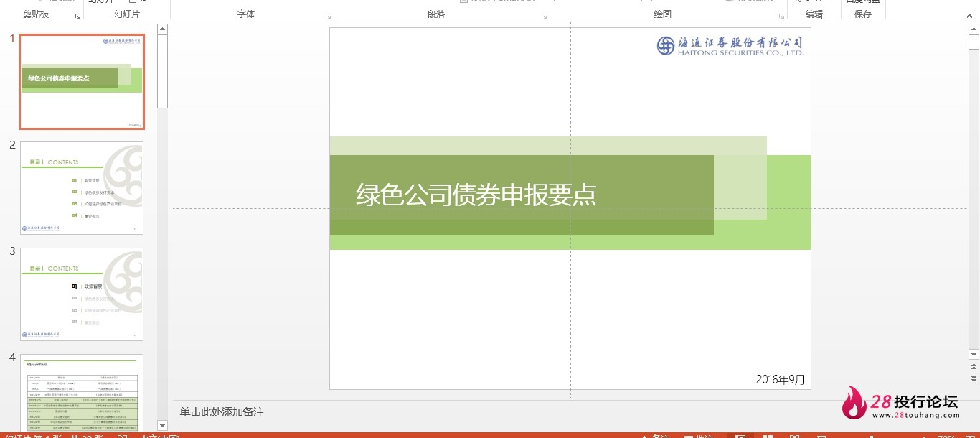The height and width of the screenshot is (438, 980).
Task: Click up arrow of thumbnail pane scrollbar
Action: (162, 29)
